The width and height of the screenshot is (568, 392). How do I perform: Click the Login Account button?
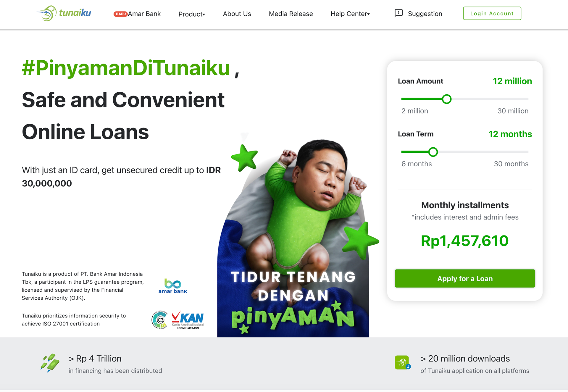(492, 13)
